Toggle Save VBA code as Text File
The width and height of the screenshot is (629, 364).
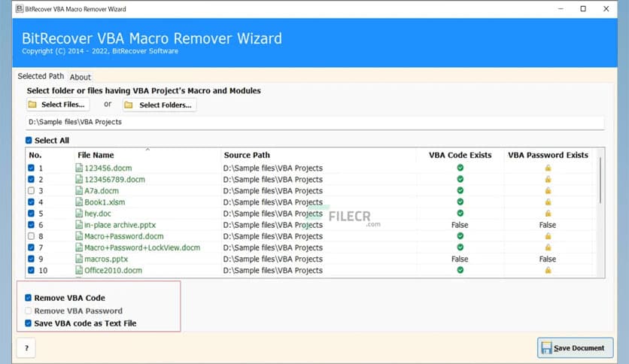click(28, 323)
